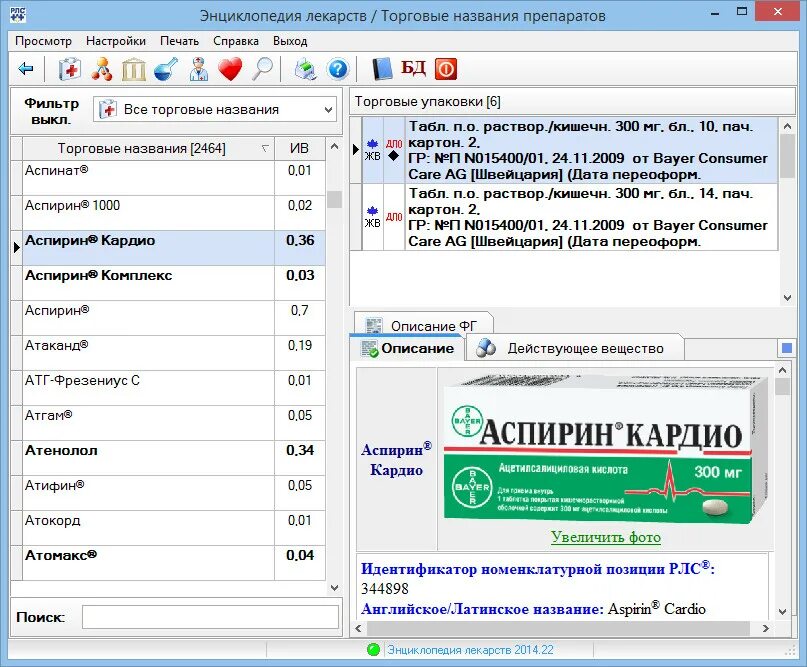Open pharmacological groups flask icon

click(x=166, y=68)
